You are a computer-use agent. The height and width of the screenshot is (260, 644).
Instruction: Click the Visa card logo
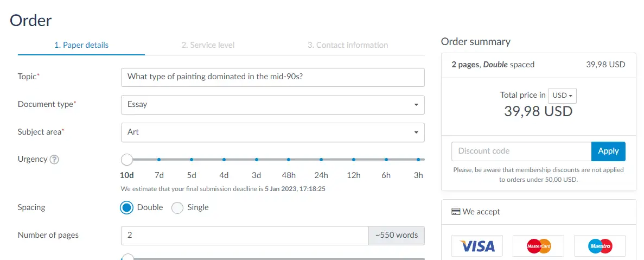(x=477, y=246)
